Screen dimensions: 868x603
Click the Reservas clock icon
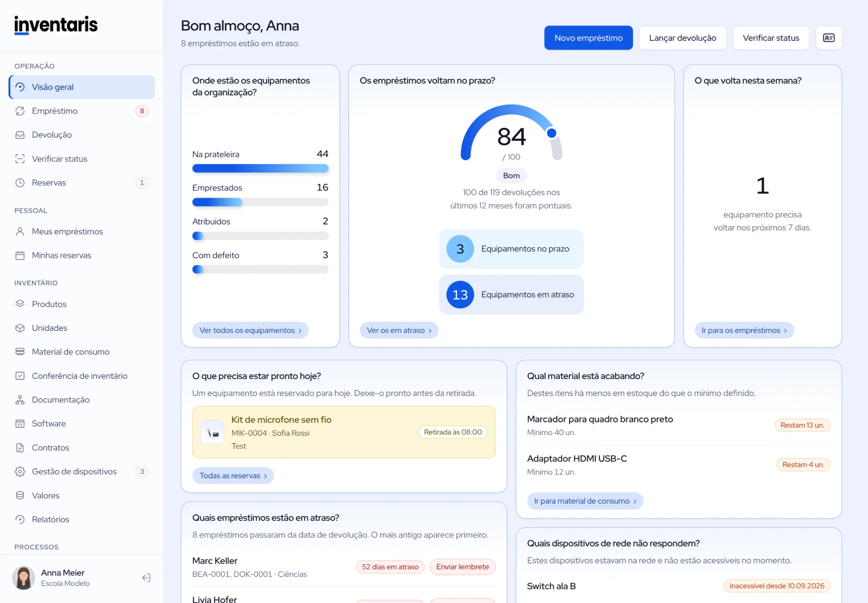click(x=20, y=183)
